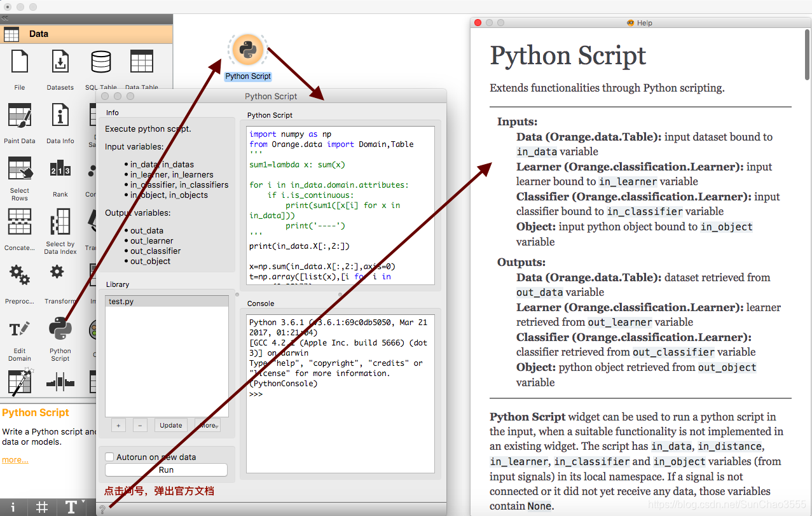The height and width of the screenshot is (516, 812).
Task: Pick the Rank widget icon
Action: point(60,170)
